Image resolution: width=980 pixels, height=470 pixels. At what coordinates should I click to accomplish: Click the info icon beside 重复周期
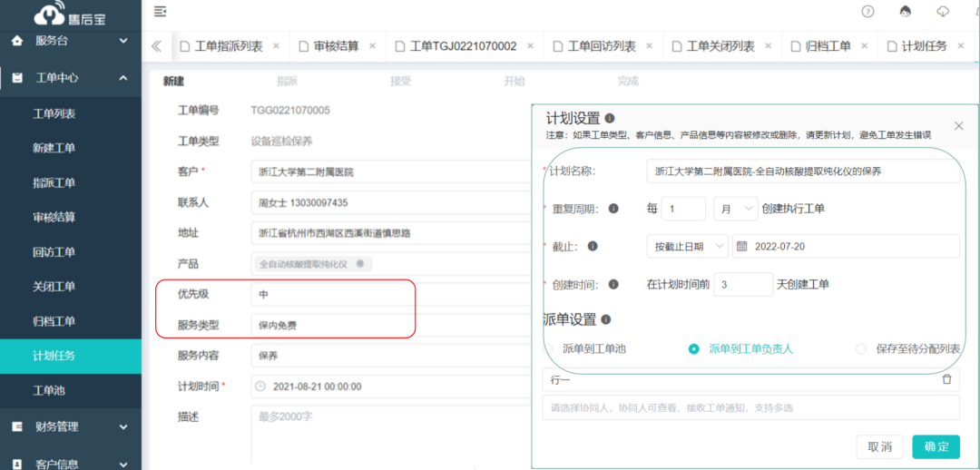coord(613,208)
